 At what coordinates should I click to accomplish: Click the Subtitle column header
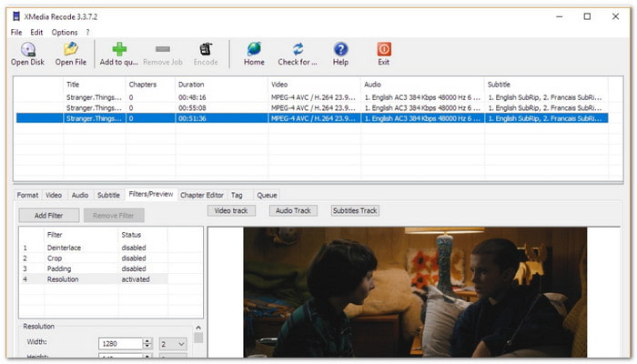tap(546, 85)
